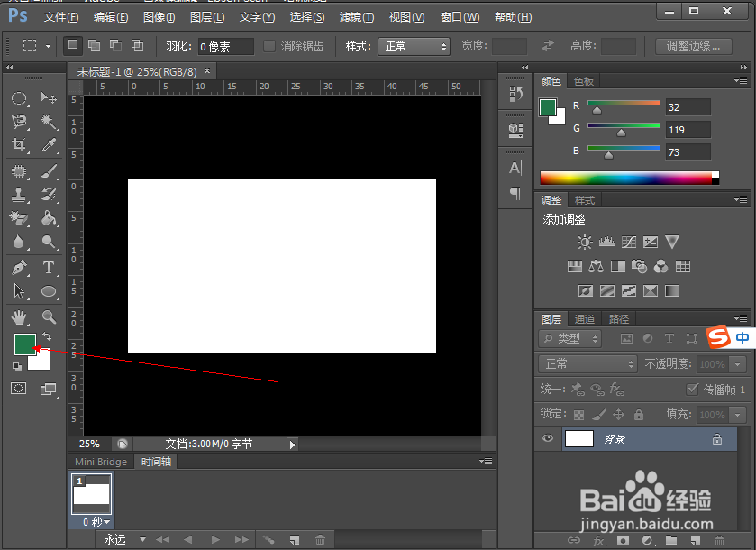The height and width of the screenshot is (550, 756).
Task: Select the Crop tool
Action: click(19, 144)
